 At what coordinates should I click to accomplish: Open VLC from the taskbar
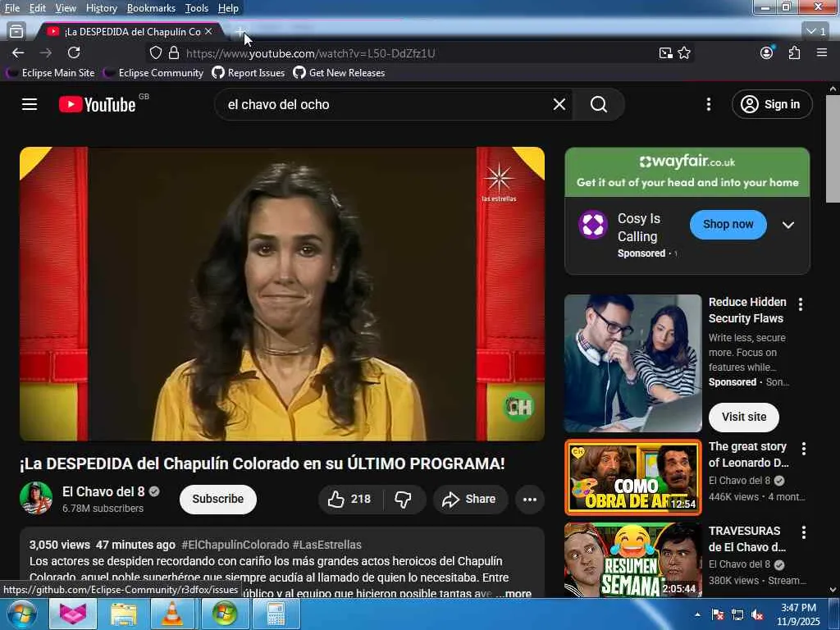click(172, 614)
